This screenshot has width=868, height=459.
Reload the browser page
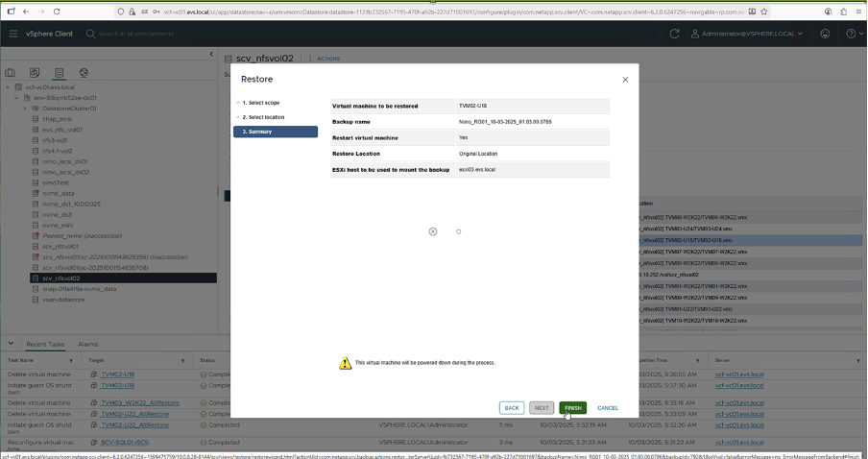(57, 12)
